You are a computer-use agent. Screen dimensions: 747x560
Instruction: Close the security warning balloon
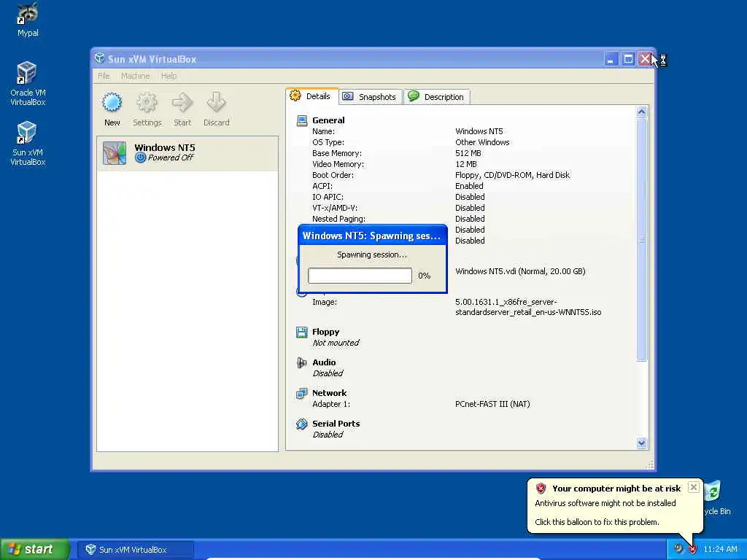click(694, 487)
